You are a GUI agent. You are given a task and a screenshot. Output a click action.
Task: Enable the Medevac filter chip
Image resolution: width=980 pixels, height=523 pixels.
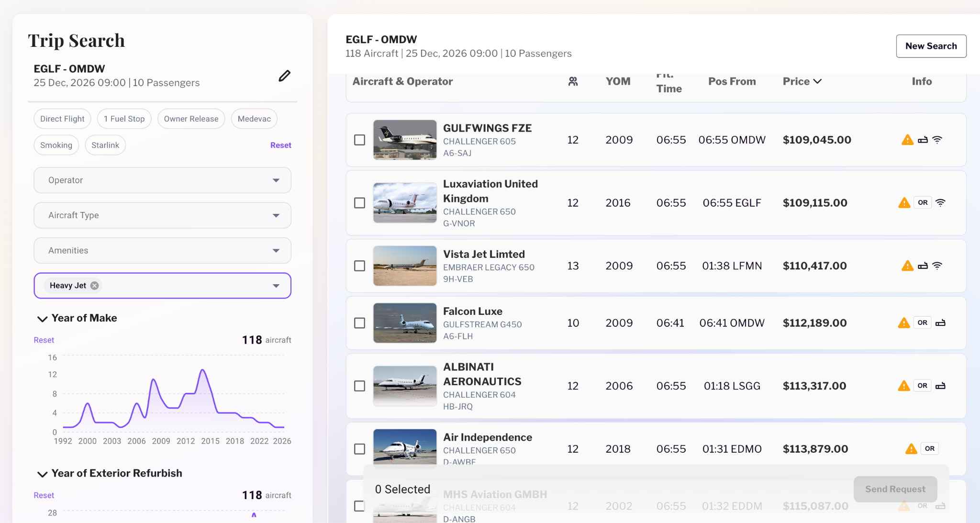254,119
